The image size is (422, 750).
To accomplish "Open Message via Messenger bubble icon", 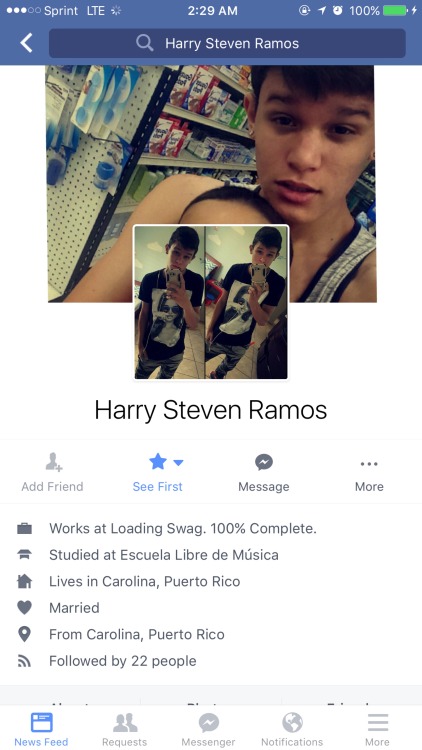I will click(x=264, y=462).
